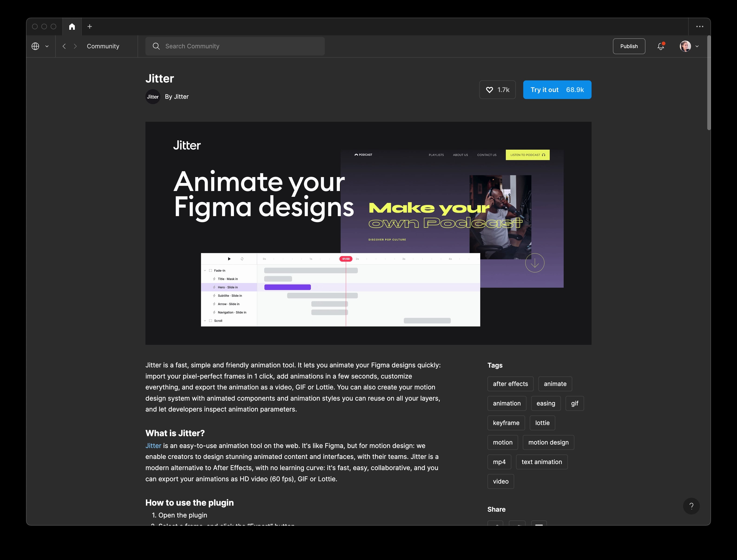Click Try it out button
The image size is (737, 560).
point(557,90)
